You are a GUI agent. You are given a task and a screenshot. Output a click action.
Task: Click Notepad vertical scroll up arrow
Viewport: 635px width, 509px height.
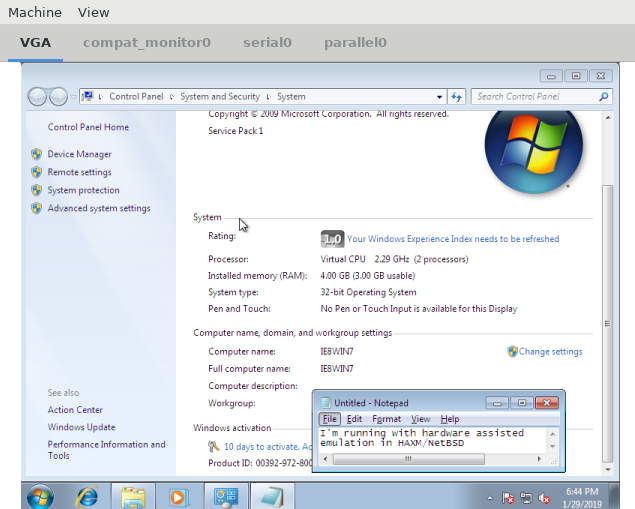(x=553, y=434)
